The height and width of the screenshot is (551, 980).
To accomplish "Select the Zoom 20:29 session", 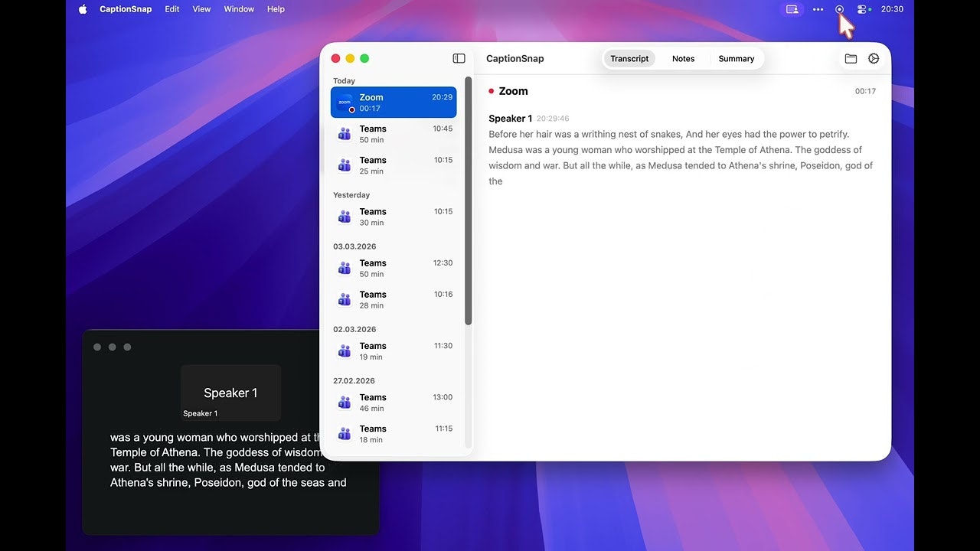I will pyautogui.click(x=394, y=103).
